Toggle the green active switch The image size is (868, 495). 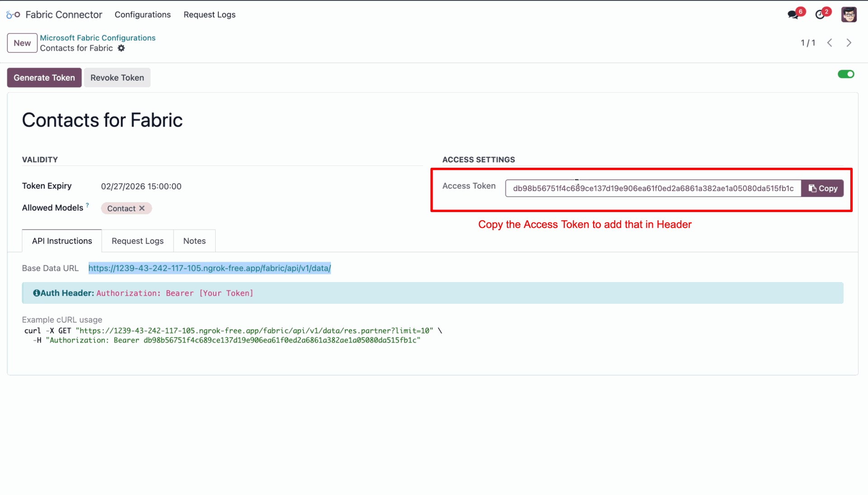845,74
